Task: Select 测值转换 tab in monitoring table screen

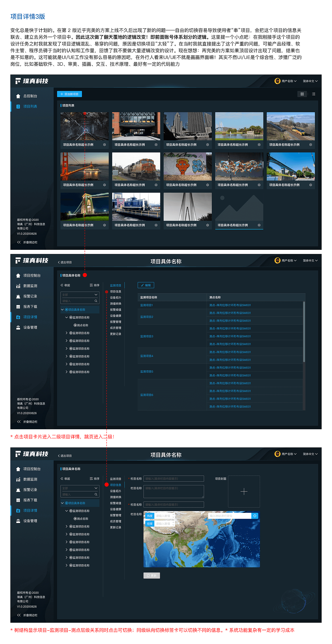Action: pyautogui.click(x=115, y=304)
